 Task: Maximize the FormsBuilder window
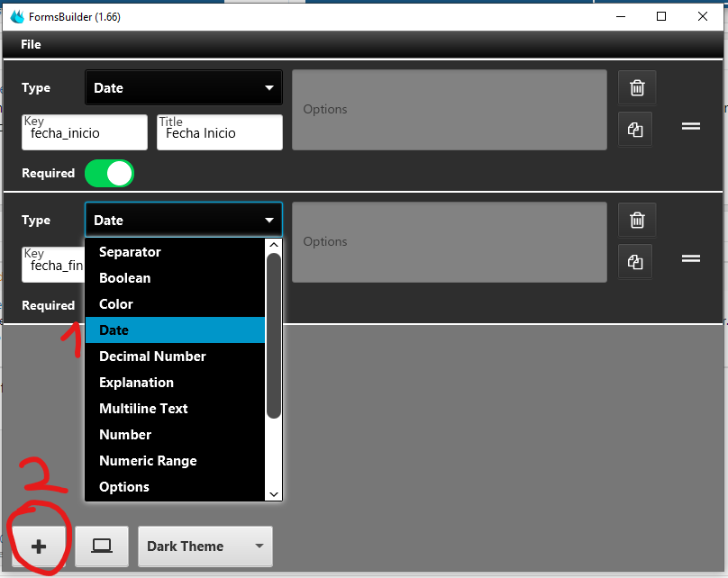click(x=661, y=17)
